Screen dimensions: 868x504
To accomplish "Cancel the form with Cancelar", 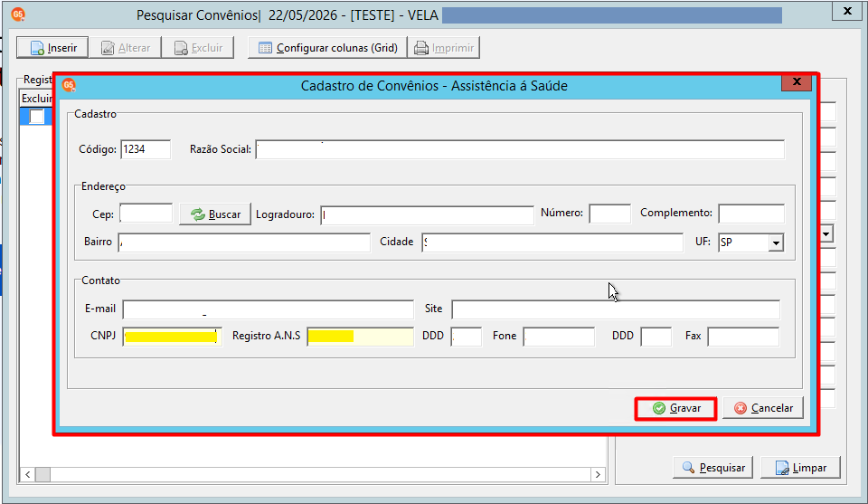I will tap(763, 408).
